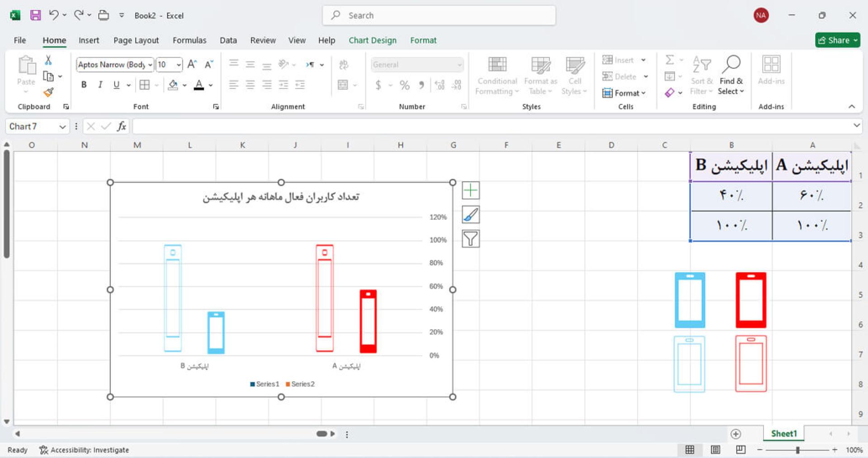Open the File menu

tap(20, 40)
